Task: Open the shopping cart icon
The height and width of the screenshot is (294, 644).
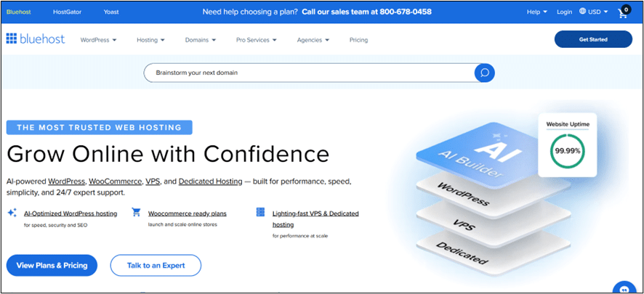Action: (624, 12)
